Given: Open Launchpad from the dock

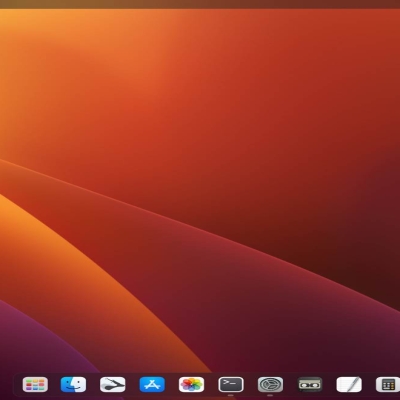Looking at the screenshot, I should (x=35, y=384).
